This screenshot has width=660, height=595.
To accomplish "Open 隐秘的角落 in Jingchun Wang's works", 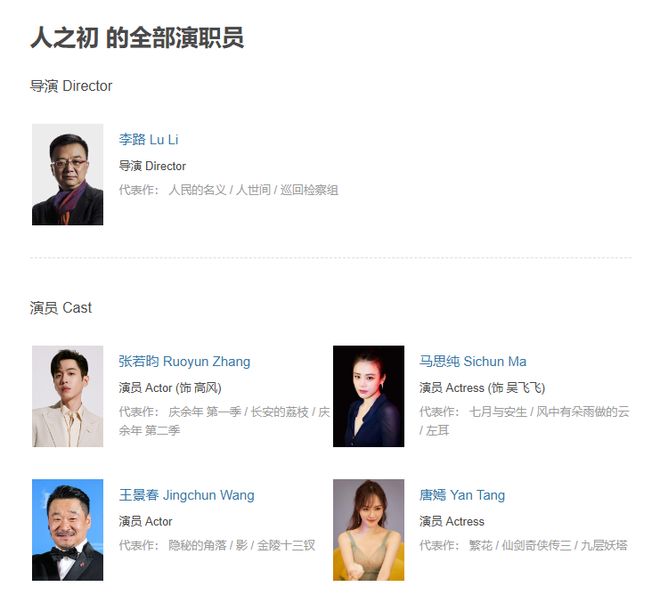I will pos(197,545).
